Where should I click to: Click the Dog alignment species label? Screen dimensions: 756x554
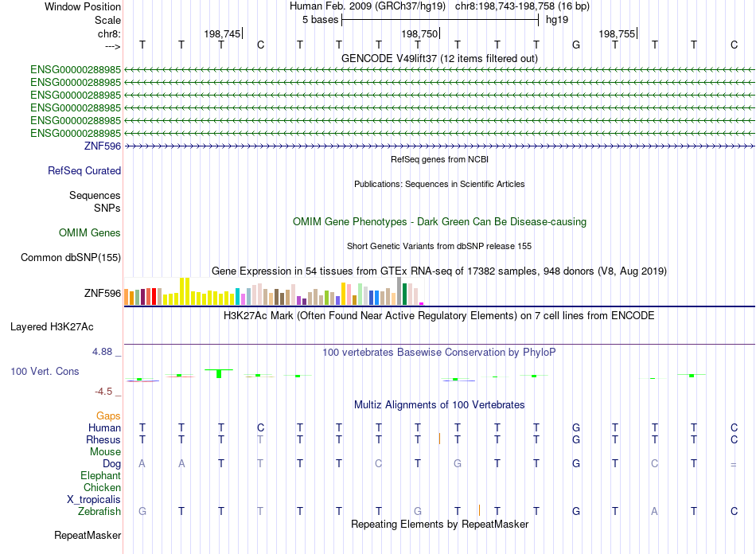[111, 464]
